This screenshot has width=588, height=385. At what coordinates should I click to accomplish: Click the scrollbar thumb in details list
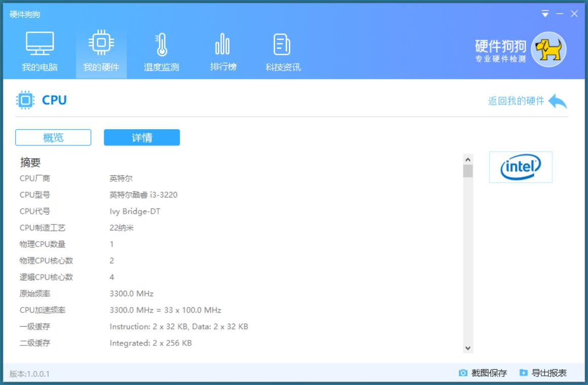coord(468,171)
